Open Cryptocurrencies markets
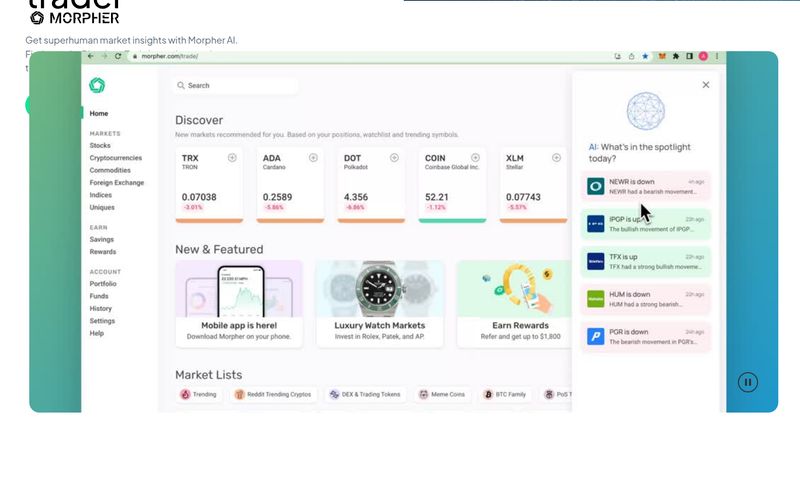Screen dimensions: 800x496 coord(116,158)
